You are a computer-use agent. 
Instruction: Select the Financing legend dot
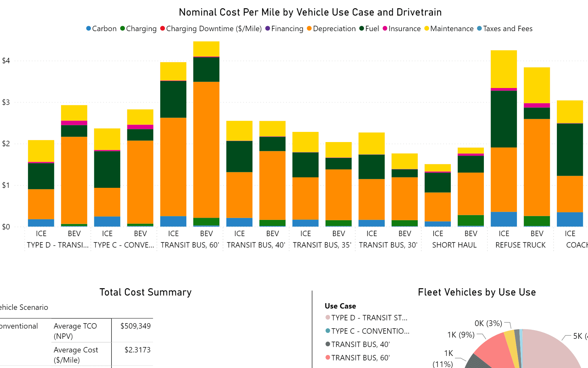click(x=268, y=29)
